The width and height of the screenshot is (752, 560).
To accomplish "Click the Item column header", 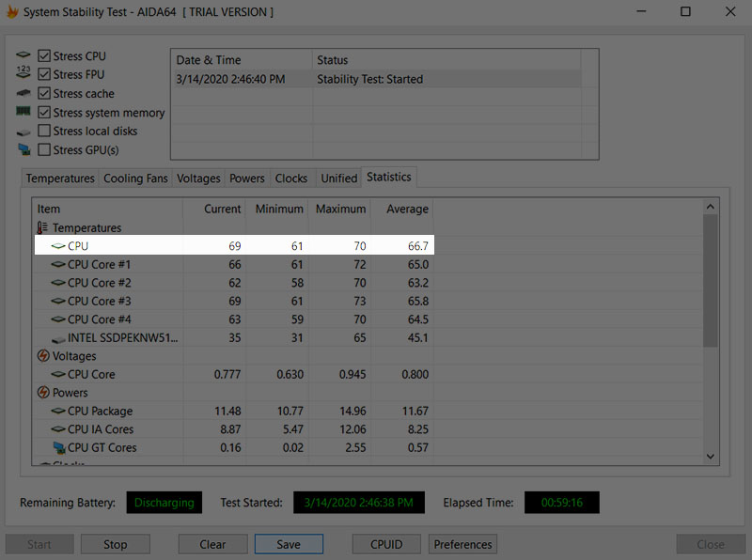I will [108, 209].
